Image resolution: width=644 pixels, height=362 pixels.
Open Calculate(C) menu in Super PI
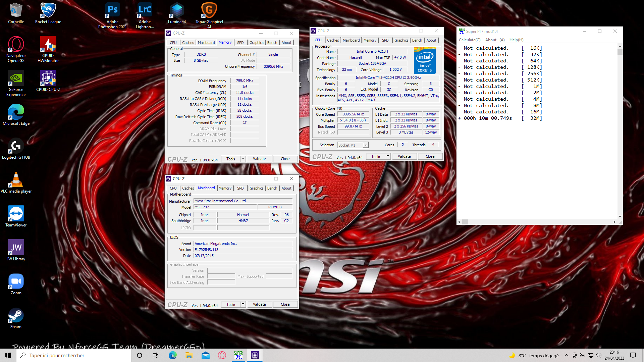(x=469, y=40)
